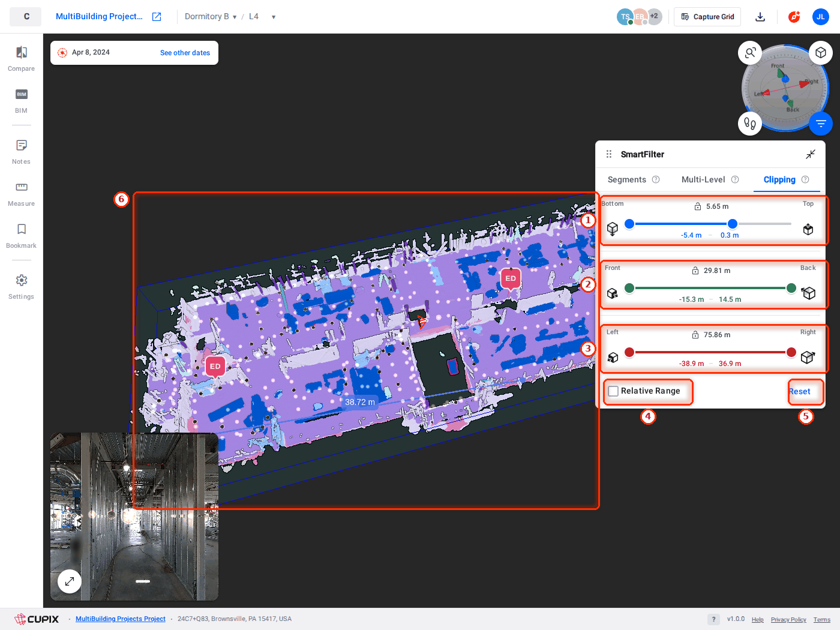Enable the Relative Range checkbox
The height and width of the screenshot is (630, 840).
click(613, 391)
